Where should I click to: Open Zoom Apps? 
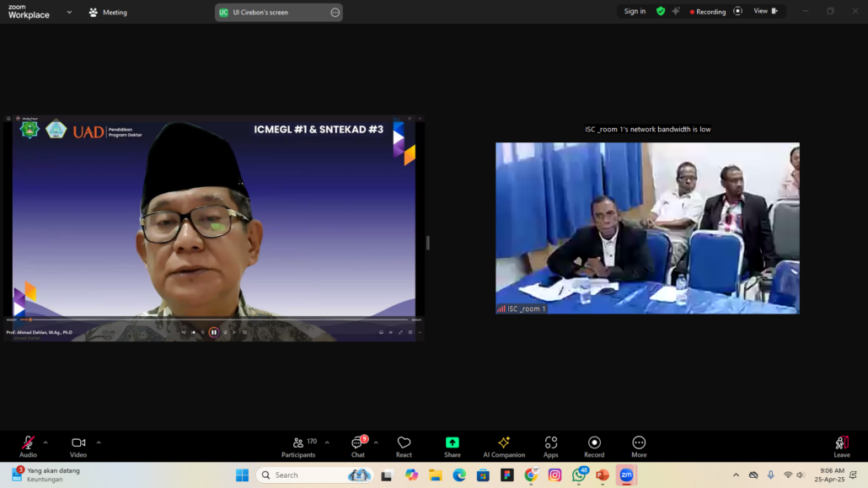[550, 446]
